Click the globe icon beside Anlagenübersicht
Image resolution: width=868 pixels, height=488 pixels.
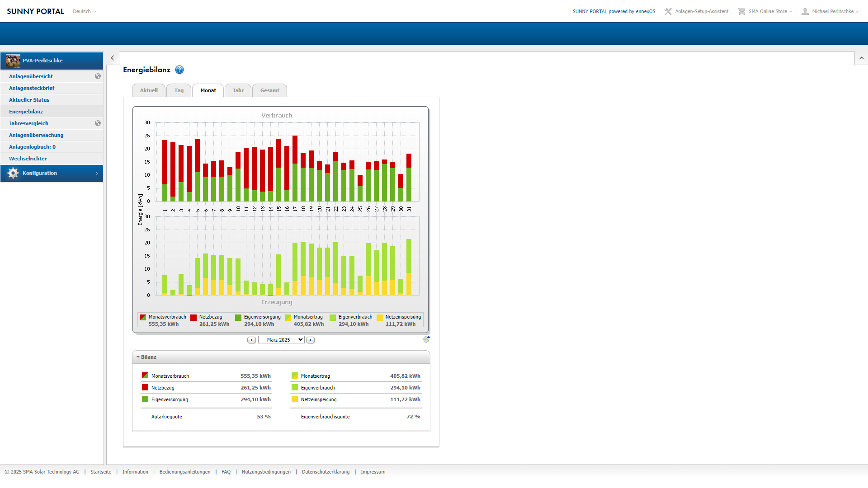pos(98,76)
